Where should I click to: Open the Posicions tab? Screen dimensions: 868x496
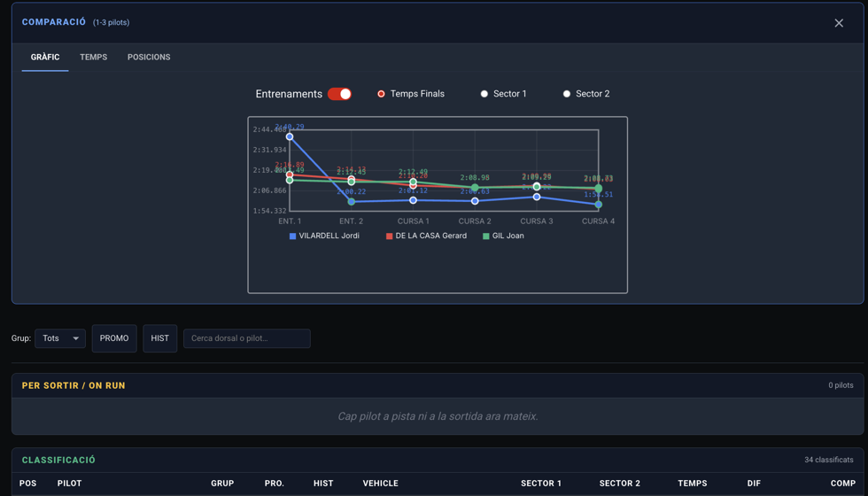(149, 57)
